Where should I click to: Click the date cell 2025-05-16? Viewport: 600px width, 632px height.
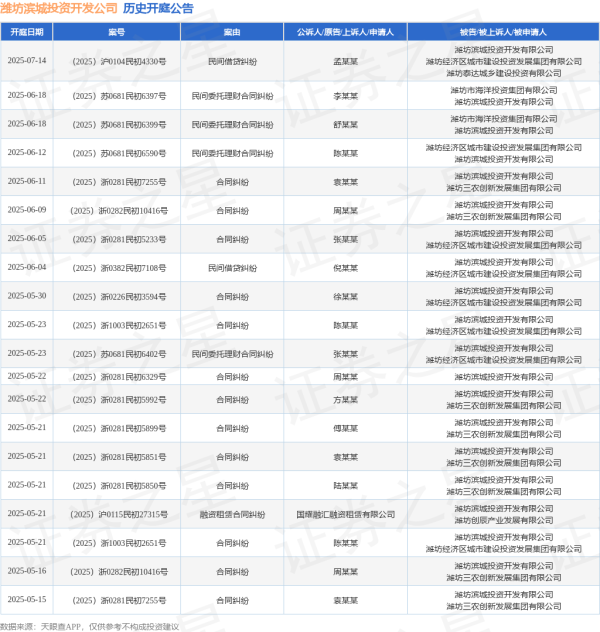(x=27, y=571)
